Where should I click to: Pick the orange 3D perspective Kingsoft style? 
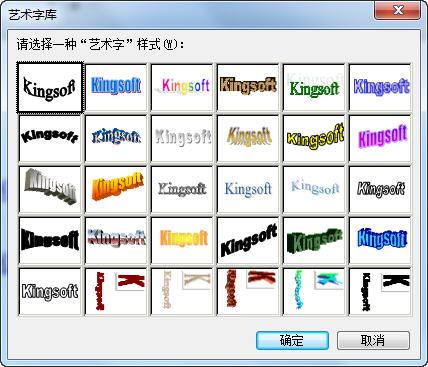[116, 189]
